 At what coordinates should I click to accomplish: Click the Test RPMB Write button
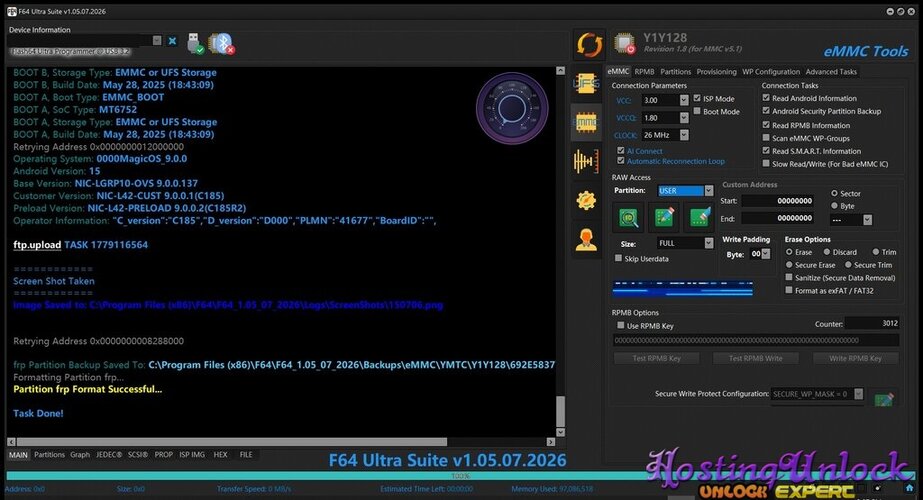[x=756, y=358]
